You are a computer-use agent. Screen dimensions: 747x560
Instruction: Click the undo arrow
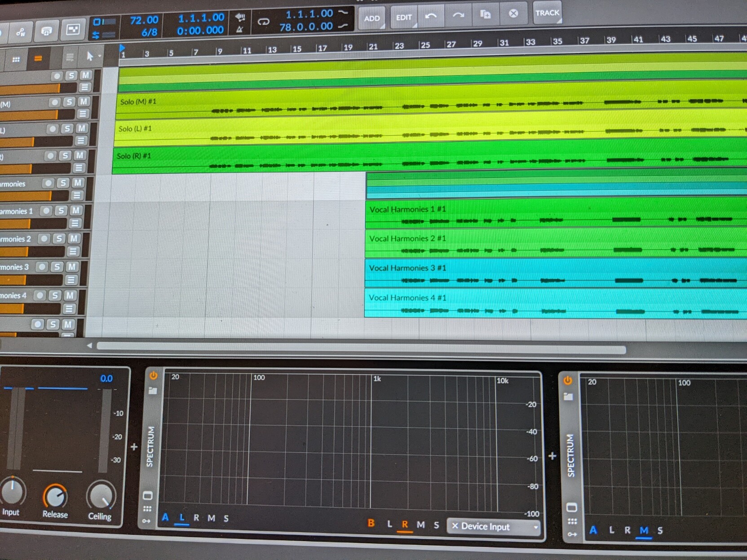pos(431,16)
